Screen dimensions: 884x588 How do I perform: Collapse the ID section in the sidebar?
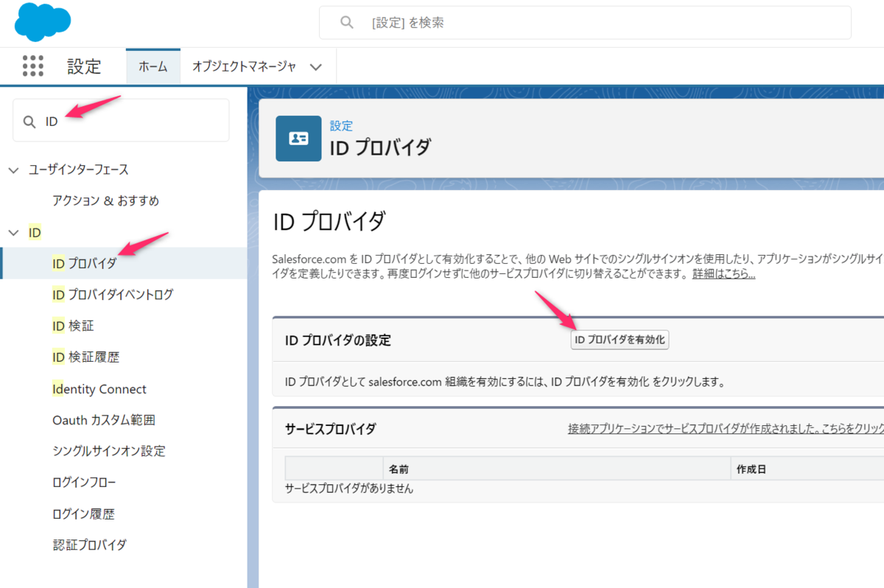pos(13,231)
